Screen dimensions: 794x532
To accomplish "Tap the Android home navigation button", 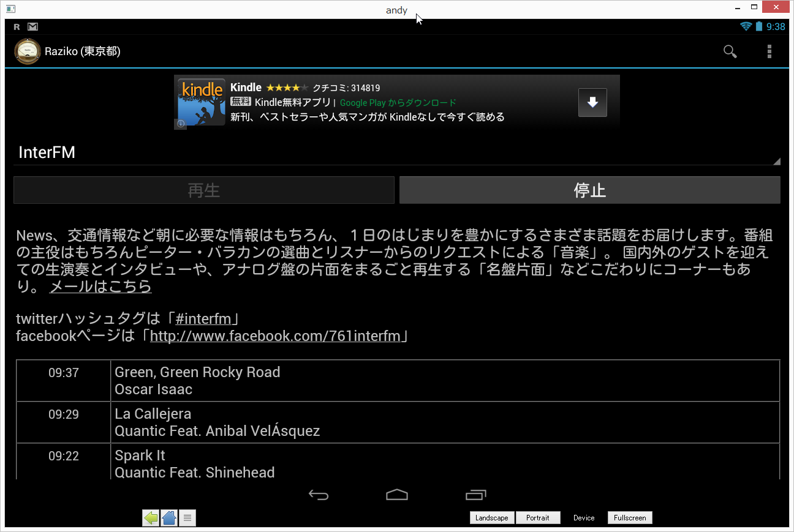I will point(397,494).
